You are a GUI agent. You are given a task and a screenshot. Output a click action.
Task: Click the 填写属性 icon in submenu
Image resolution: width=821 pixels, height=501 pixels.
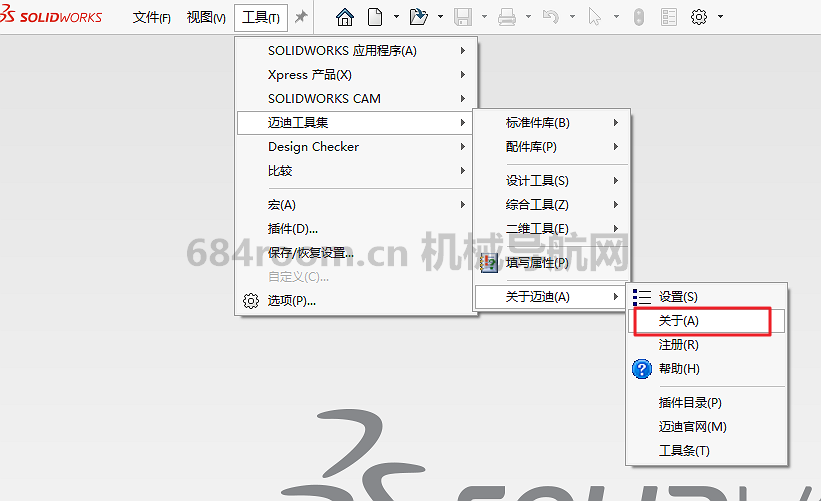[489, 263]
